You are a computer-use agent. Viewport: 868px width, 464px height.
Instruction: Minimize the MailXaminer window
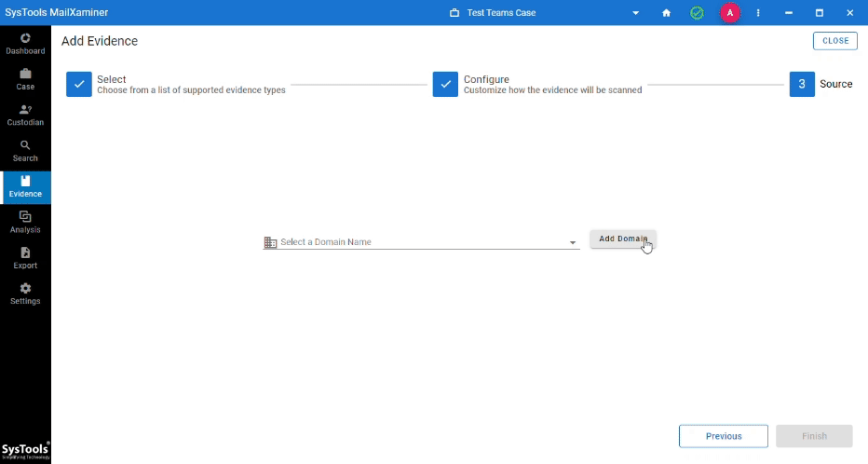(789, 13)
